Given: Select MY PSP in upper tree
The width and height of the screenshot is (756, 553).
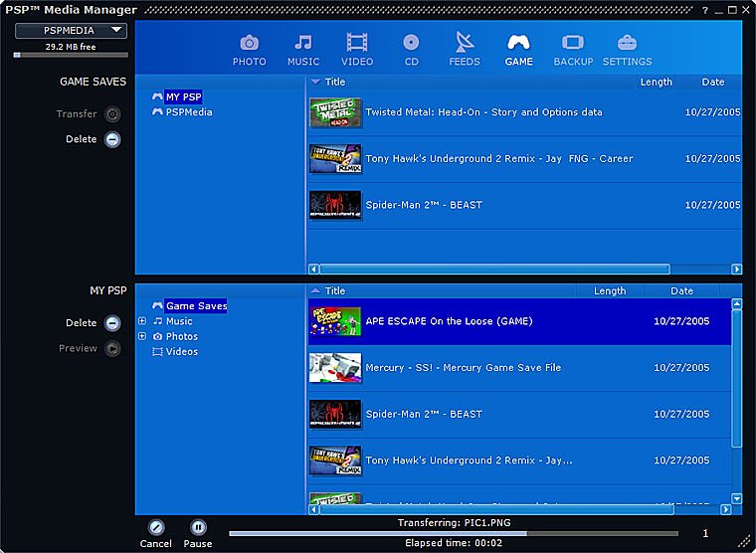Looking at the screenshot, I should (183, 96).
